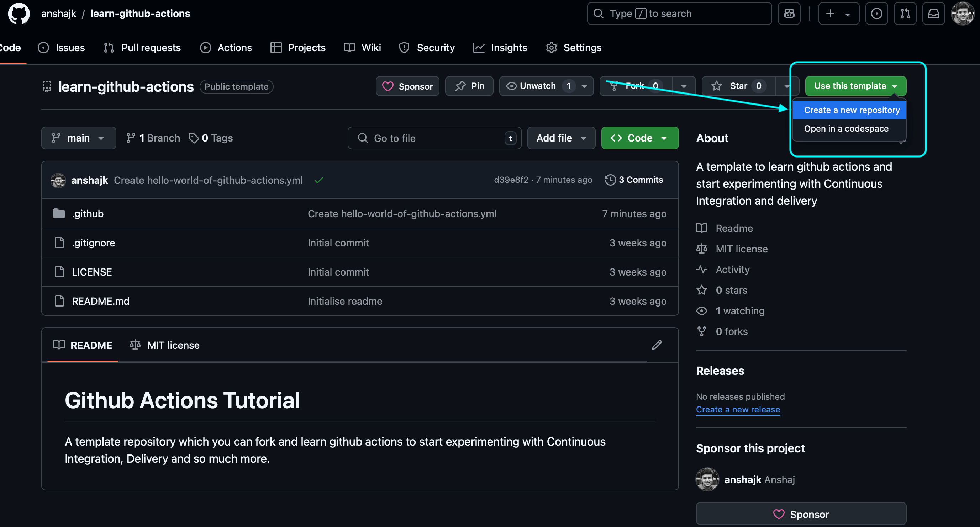Open the issues icon in header
The image size is (980, 527).
pos(876,14)
